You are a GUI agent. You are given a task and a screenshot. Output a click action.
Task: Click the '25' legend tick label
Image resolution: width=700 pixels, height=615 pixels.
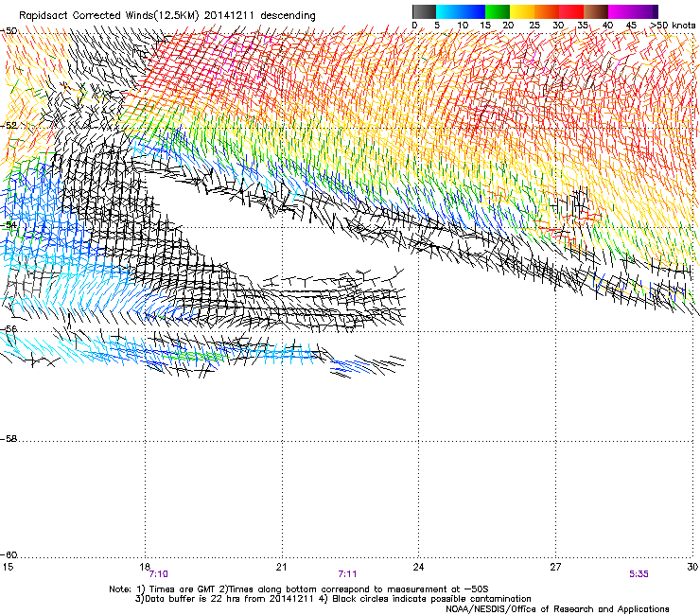(534, 26)
